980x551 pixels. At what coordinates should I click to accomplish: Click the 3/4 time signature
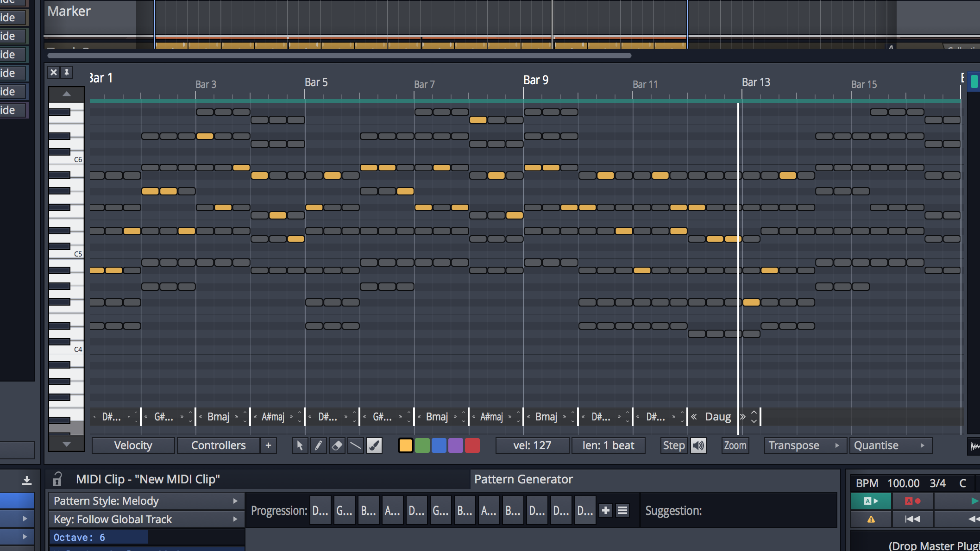pos(937,483)
